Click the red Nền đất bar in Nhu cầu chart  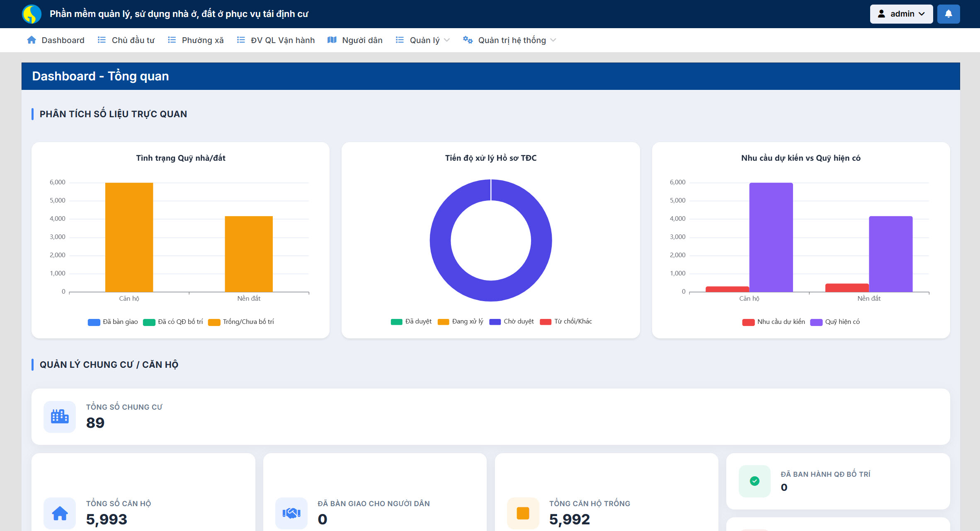coord(847,288)
